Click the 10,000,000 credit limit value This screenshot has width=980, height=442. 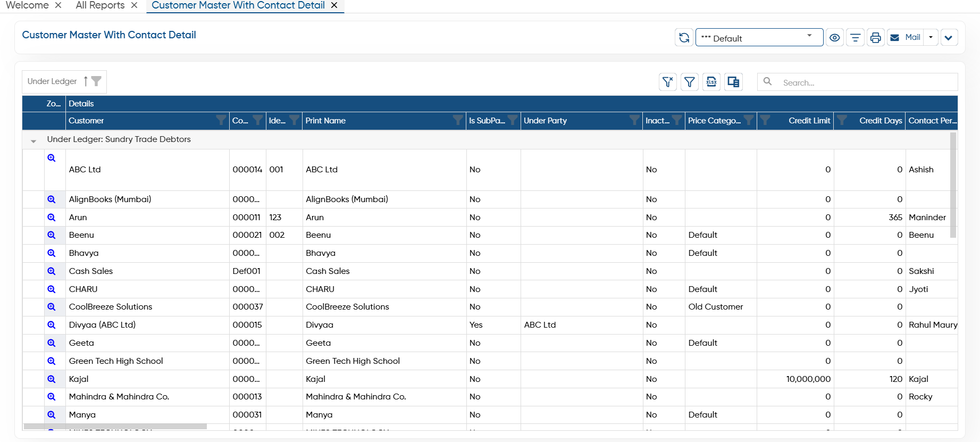pyautogui.click(x=808, y=379)
